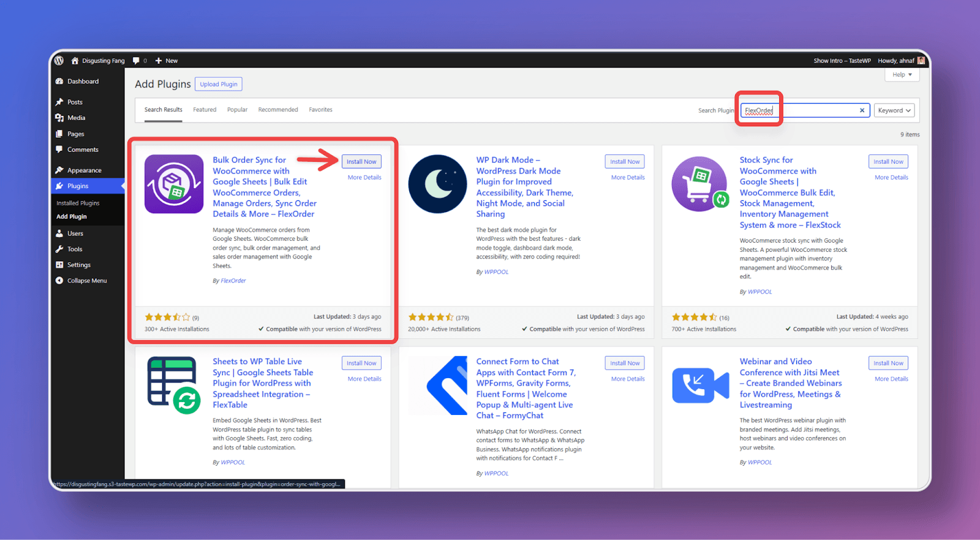The width and height of the screenshot is (980, 540).
Task: Switch to the Favorites tab
Action: coord(320,110)
